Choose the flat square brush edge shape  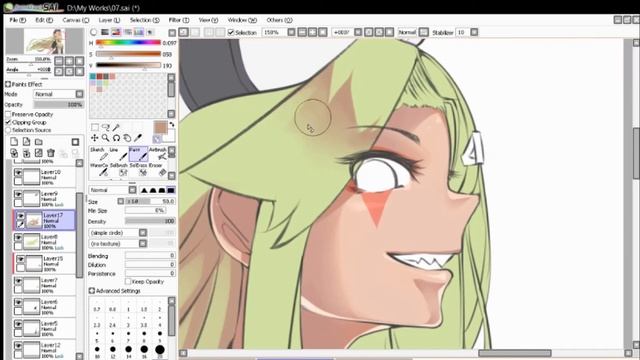pos(171,190)
